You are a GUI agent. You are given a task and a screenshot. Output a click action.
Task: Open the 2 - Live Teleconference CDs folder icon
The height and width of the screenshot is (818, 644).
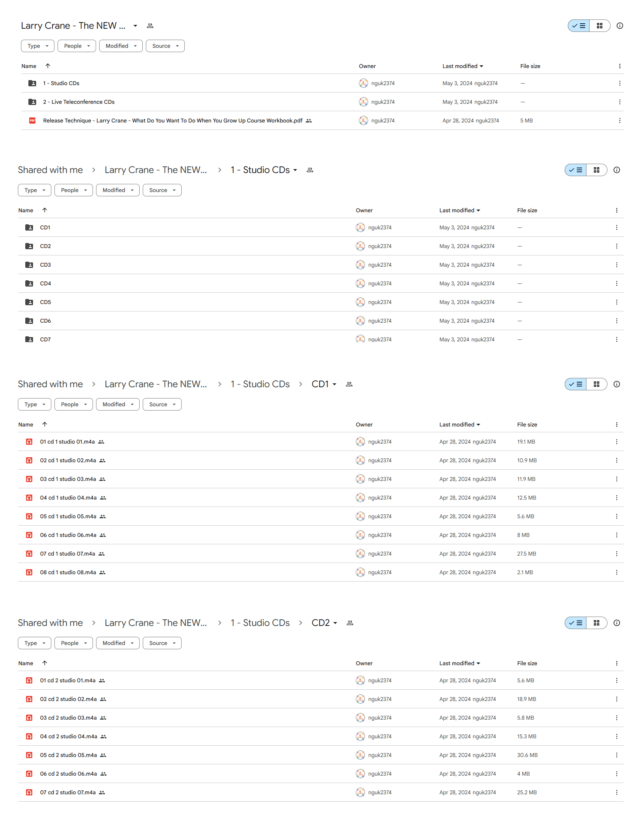point(32,102)
